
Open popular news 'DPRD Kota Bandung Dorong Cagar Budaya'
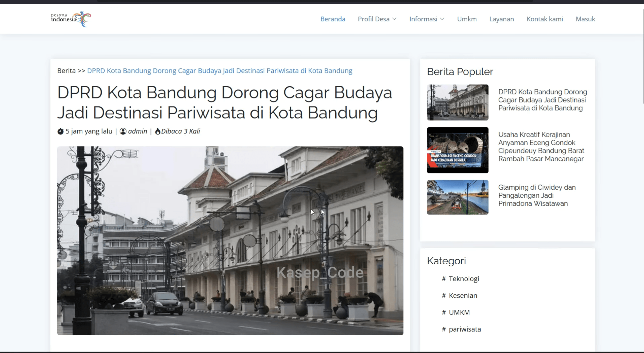point(542,100)
